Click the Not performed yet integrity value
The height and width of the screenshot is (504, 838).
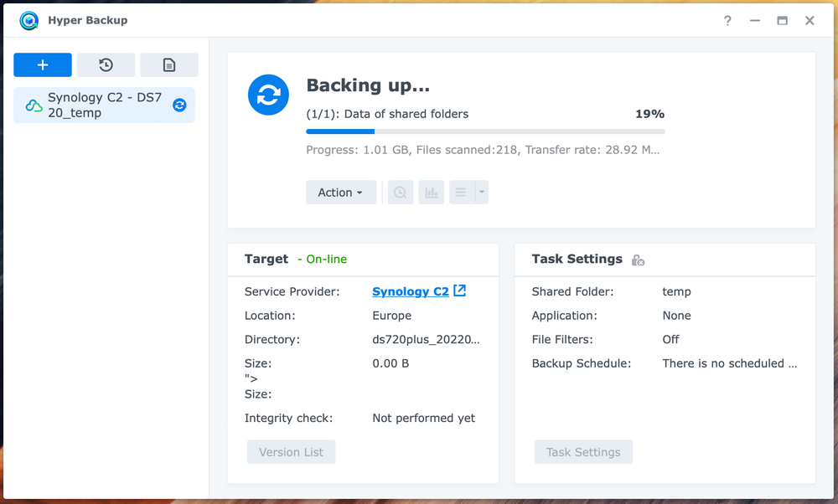423,418
